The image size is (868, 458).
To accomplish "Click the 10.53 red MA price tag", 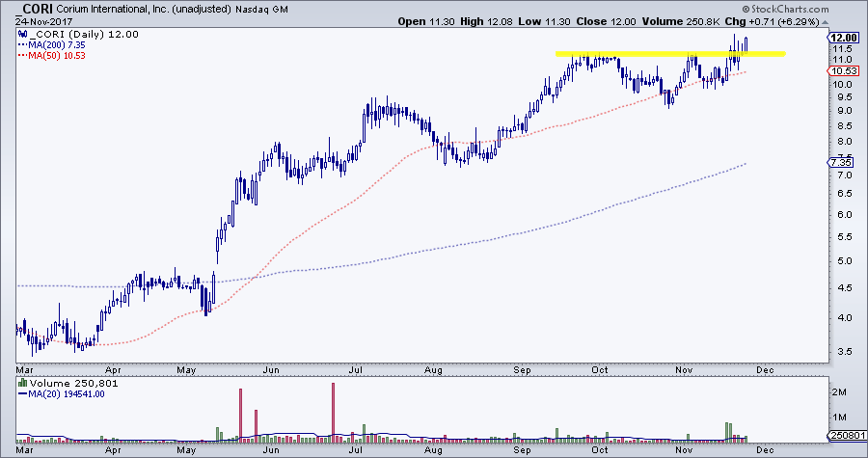I will (840, 70).
